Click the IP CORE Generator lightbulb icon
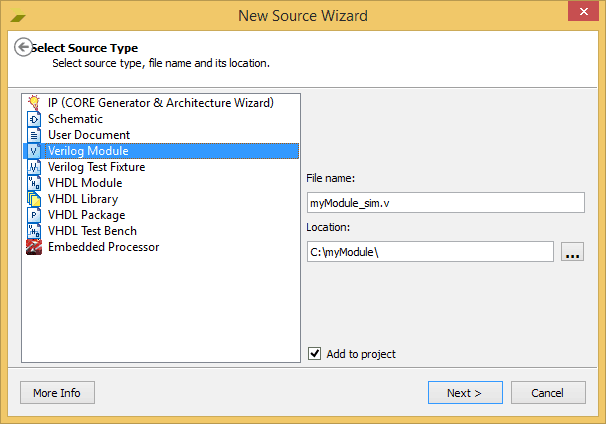Image resolution: width=606 pixels, height=424 pixels. point(34,103)
